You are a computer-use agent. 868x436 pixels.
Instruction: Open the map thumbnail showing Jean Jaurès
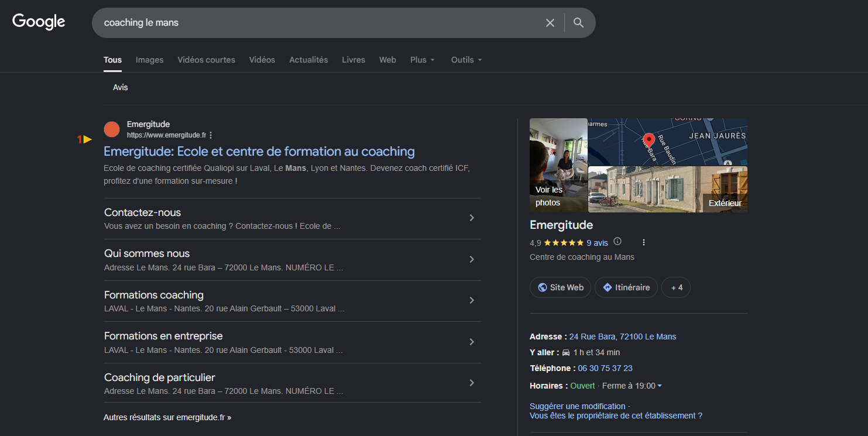(x=668, y=142)
